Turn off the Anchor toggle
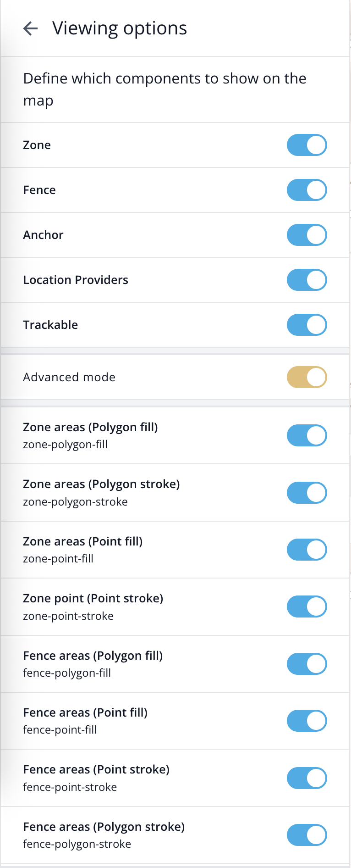The height and width of the screenshot is (868, 351). pos(307,235)
